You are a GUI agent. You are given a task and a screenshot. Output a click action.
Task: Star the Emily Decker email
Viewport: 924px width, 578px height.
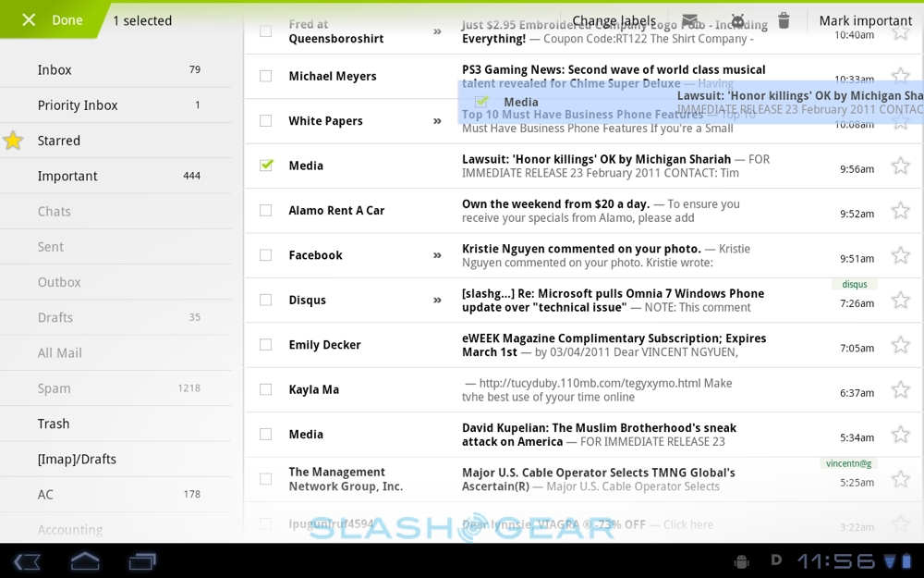click(900, 345)
